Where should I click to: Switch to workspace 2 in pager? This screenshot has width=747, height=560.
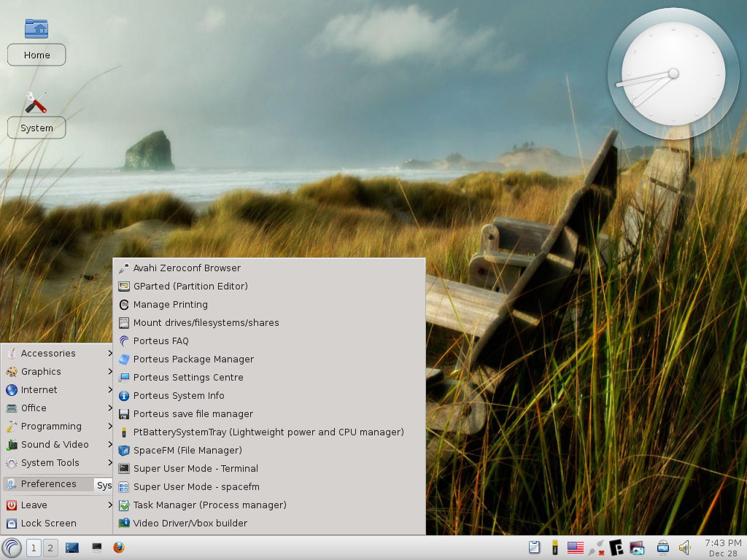(50, 548)
